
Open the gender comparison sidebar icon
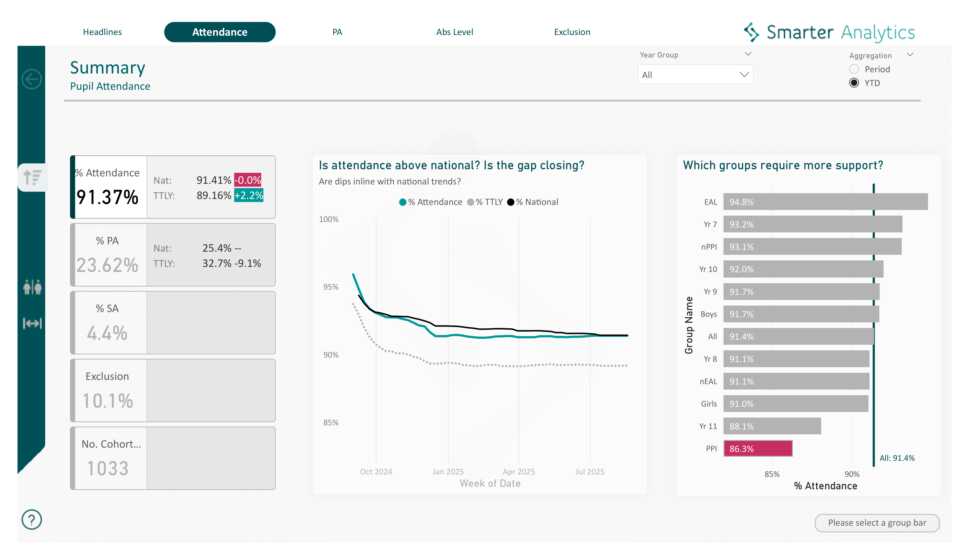[x=33, y=287]
